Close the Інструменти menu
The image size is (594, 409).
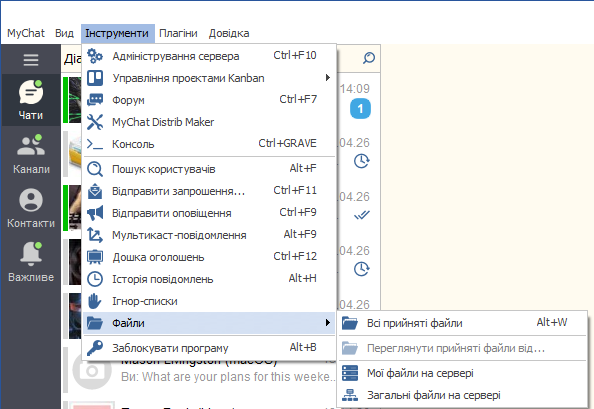[x=117, y=33]
